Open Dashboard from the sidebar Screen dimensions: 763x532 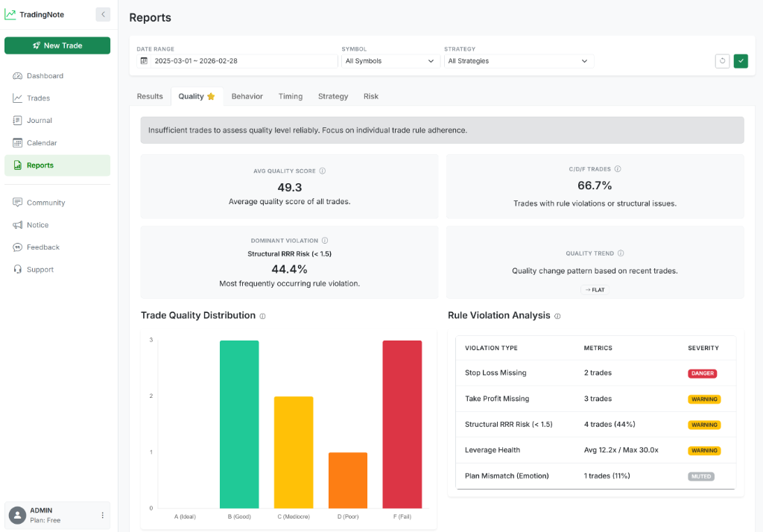[x=57, y=76]
